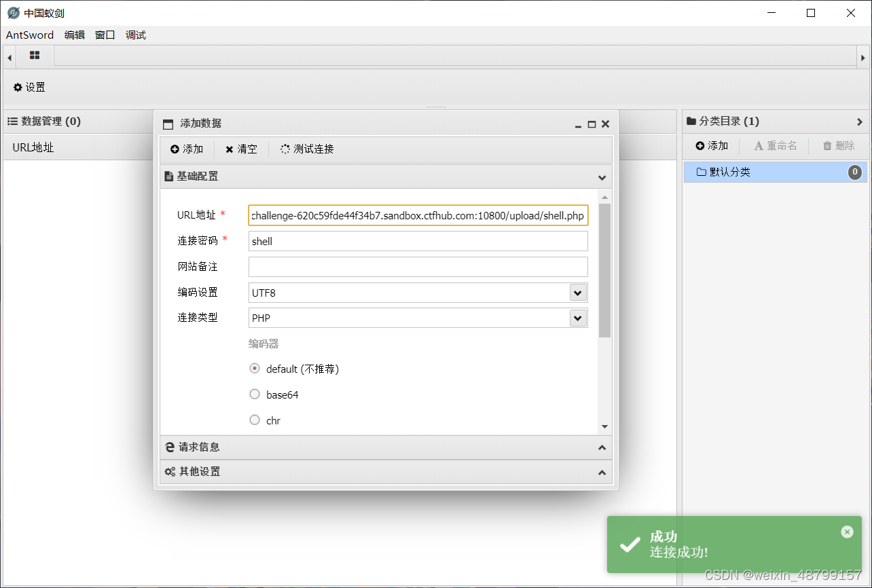Click the 清空 button
The height and width of the screenshot is (588, 872).
tap(241, 149)
